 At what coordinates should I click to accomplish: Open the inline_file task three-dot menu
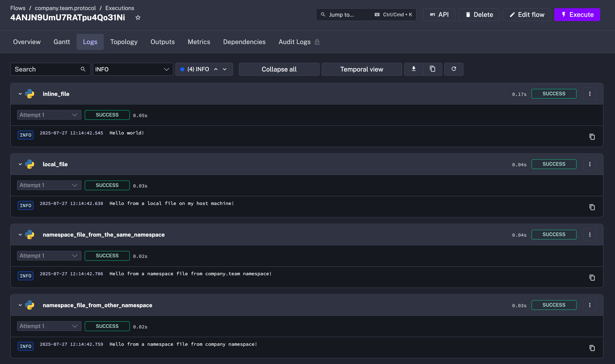(x=590, y=94)
